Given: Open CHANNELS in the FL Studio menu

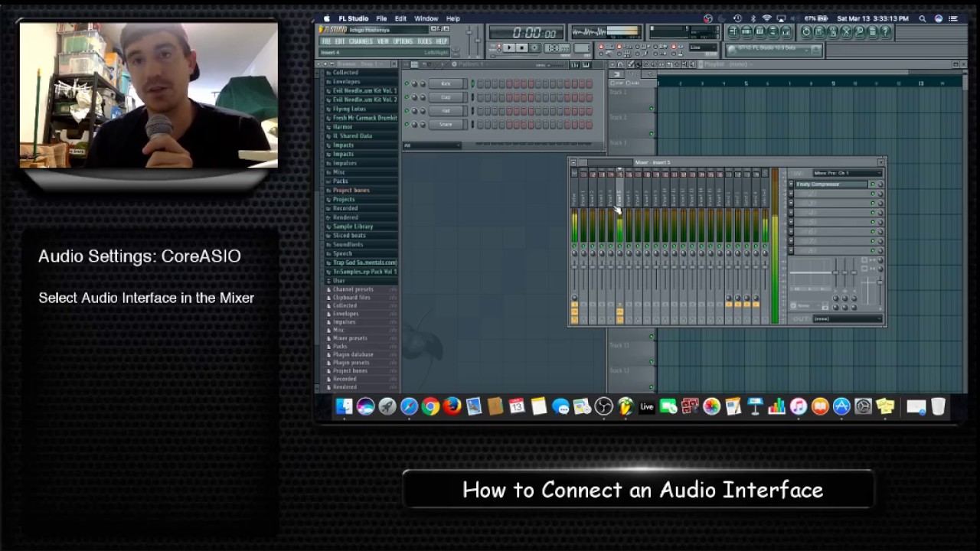Looking at the screenshot, I should pos(361,41).
